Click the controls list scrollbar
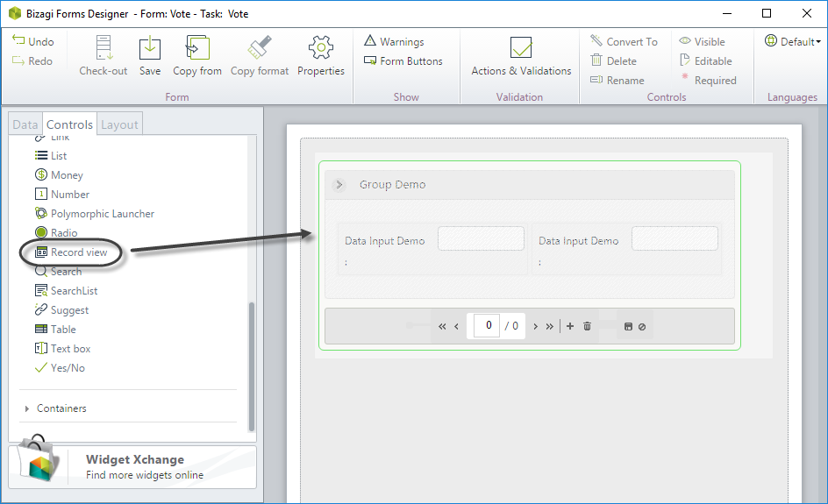 click(252, 366)
